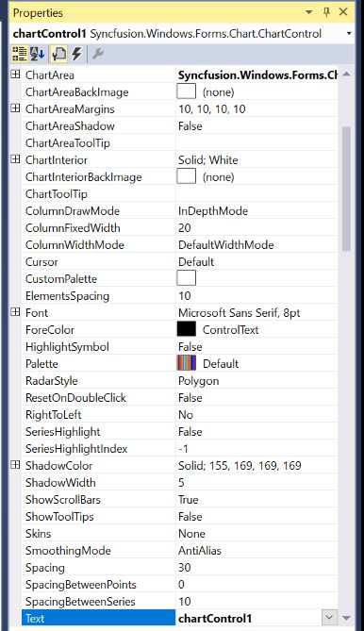
Task: Expand the ShadowColor property
Action: point(15,465)
